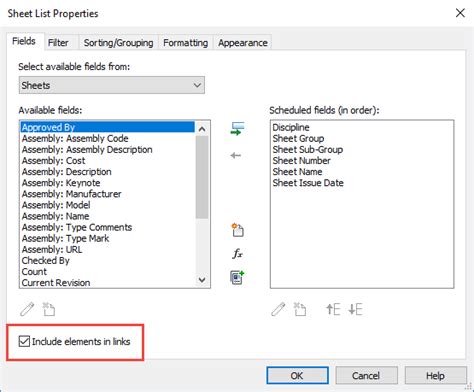Click the Combine parameters icon

click(237, 277)
